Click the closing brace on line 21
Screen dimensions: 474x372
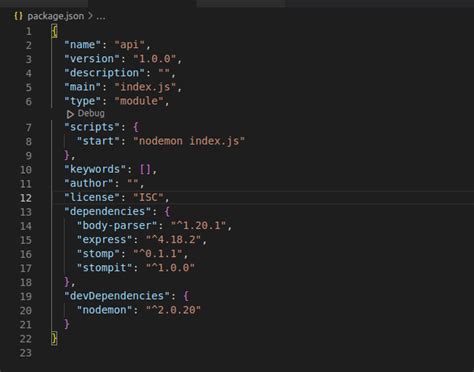pos(67,324)
